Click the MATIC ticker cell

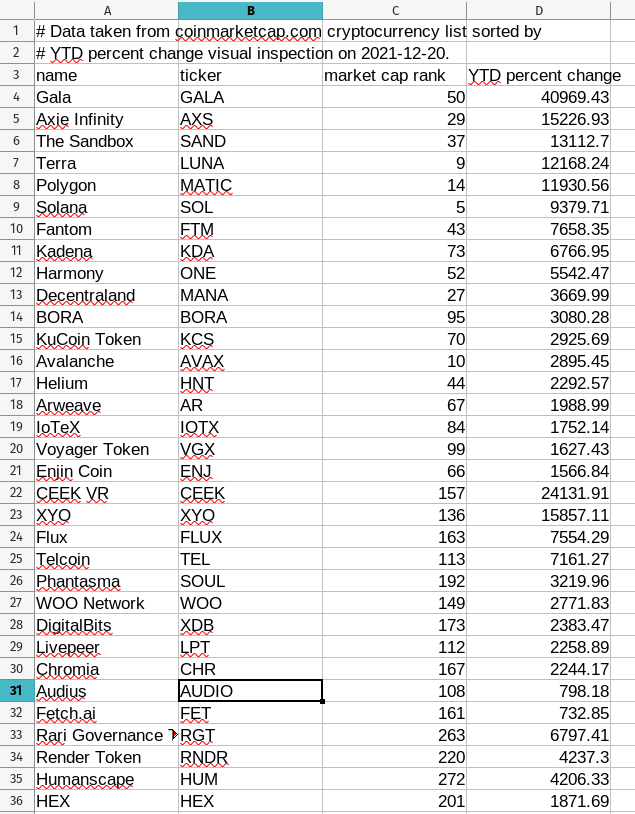pos(250,185)
